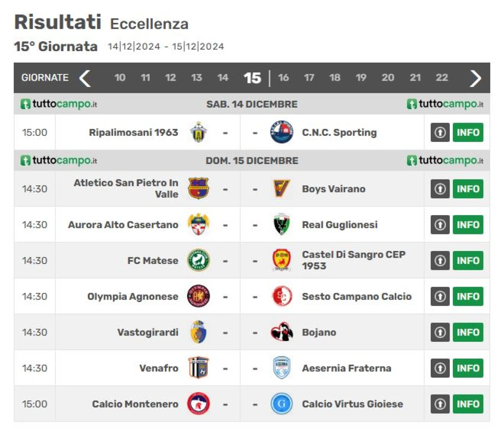Click the FC Matese green round logo

[198, 260]
